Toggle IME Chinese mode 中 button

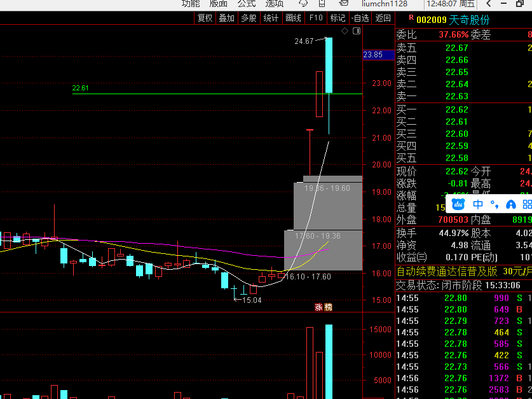pyautogui.click(x=478, y=204)
